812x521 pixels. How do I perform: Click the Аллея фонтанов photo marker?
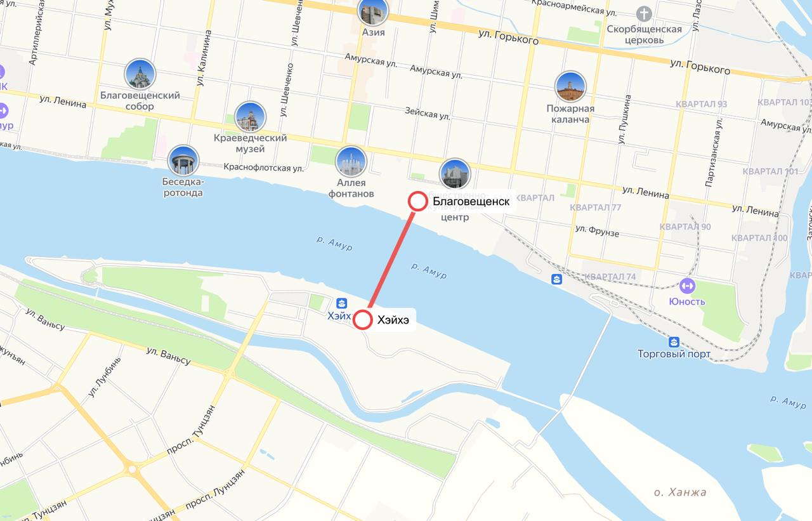click(x=351, y=161)
